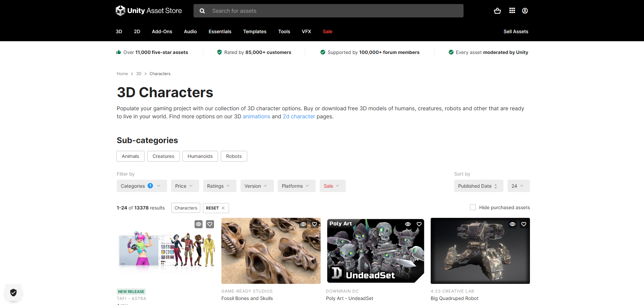
Task: Select the Robots sub-category
Action: 234,156
